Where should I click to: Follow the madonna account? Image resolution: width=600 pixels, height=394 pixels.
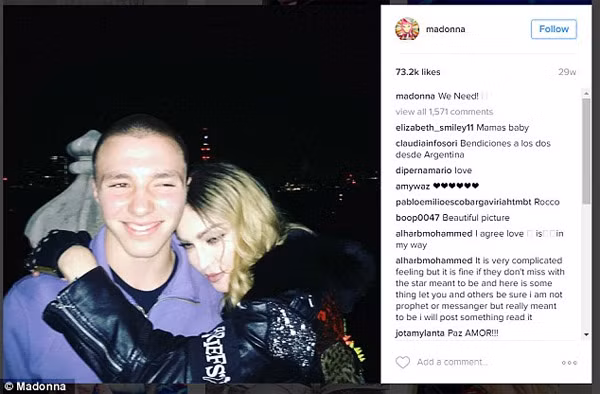pos(554,29)
